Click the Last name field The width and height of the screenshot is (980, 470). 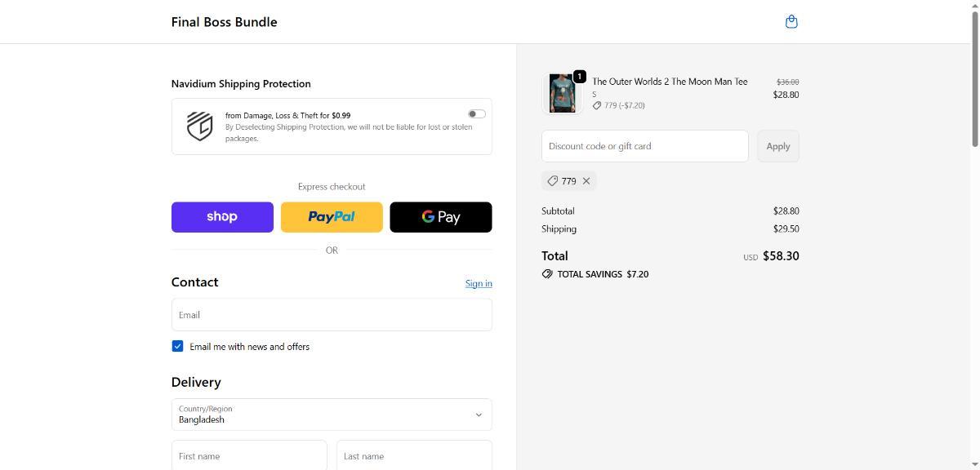click(x=414, y=455)
